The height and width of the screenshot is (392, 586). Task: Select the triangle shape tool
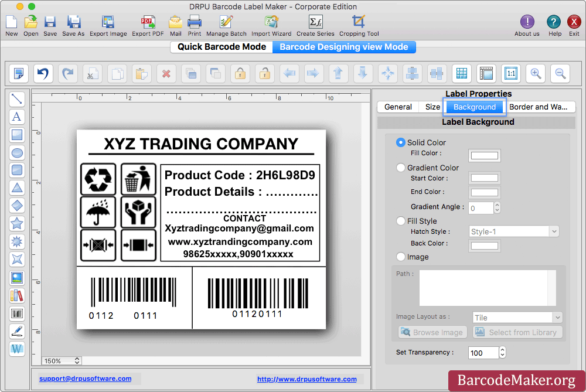tap(17, 188)
